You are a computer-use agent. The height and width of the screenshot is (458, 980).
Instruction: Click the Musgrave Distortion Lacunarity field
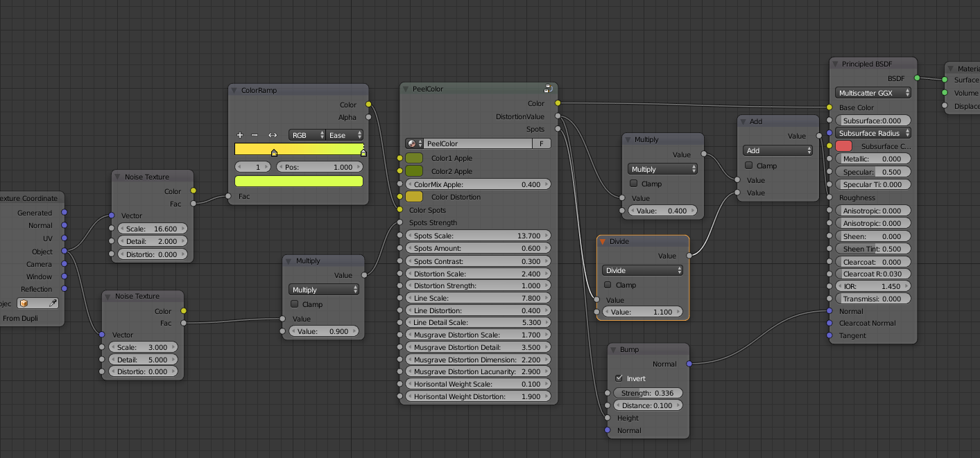pyautogui.click(x=479, y=372)
